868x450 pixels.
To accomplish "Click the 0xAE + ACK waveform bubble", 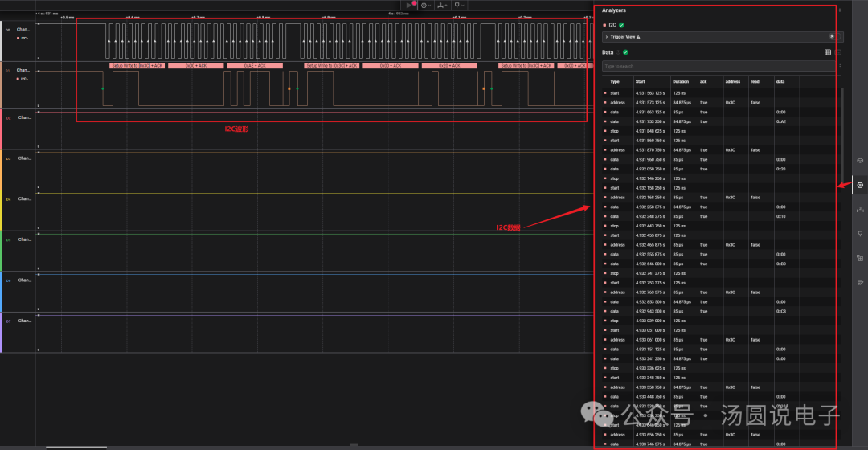I will click(x=255, y=66).
